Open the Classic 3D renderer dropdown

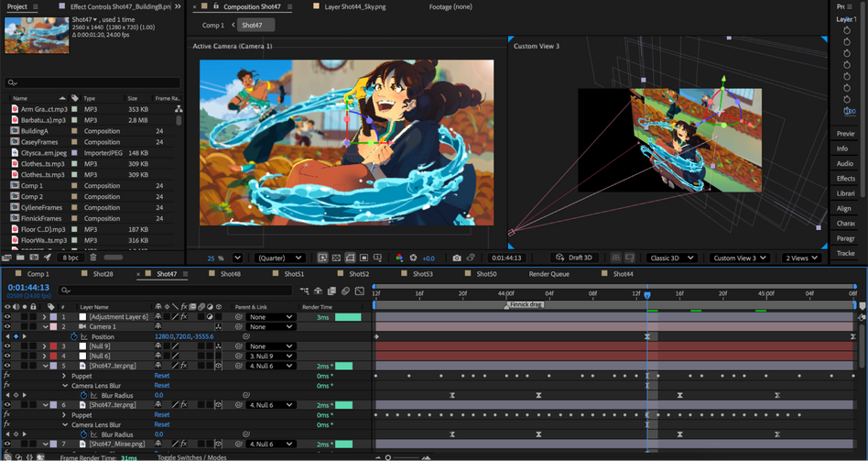tap(672, 258)
